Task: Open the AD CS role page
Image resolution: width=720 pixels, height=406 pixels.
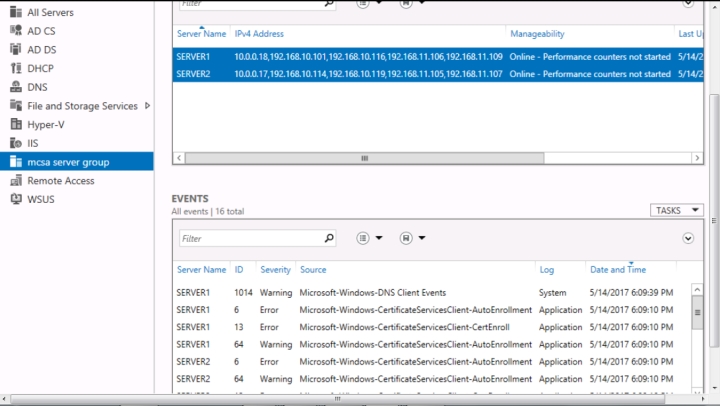Action: tap(40, 30)
